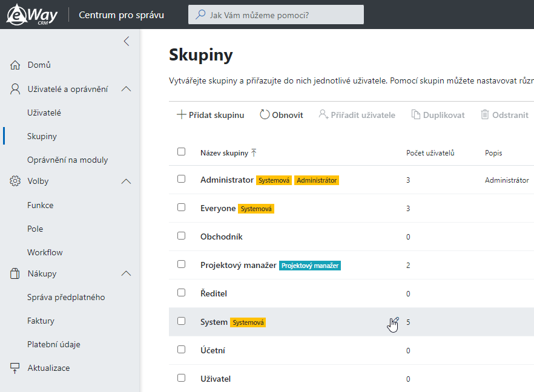
Task: Open the Everyone group name
Action: pos(218,208)
